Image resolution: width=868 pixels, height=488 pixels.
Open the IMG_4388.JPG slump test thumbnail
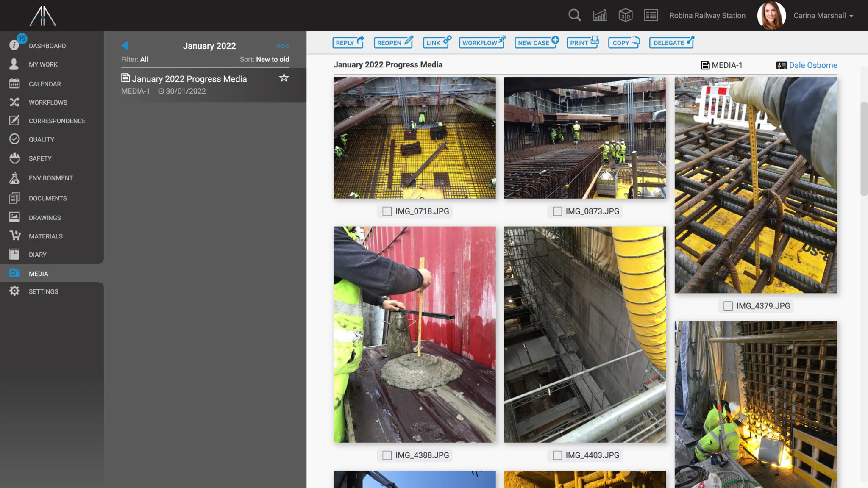(415, 334)
